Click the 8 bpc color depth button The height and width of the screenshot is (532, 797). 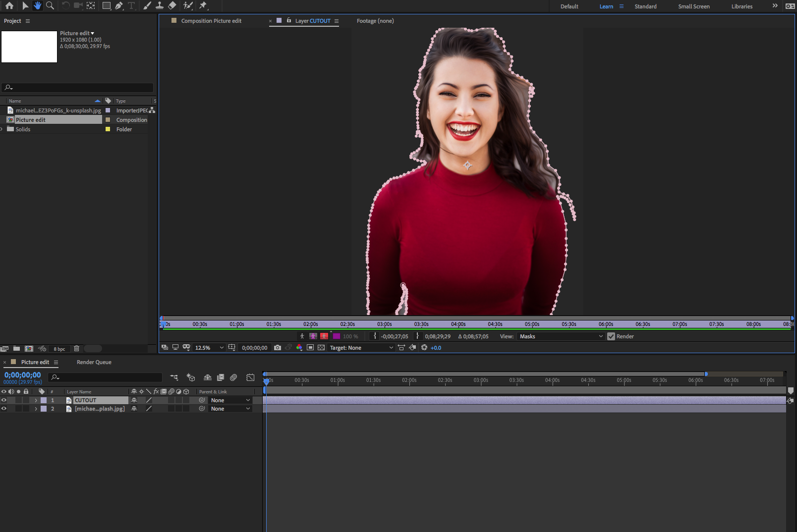point(59,349)
